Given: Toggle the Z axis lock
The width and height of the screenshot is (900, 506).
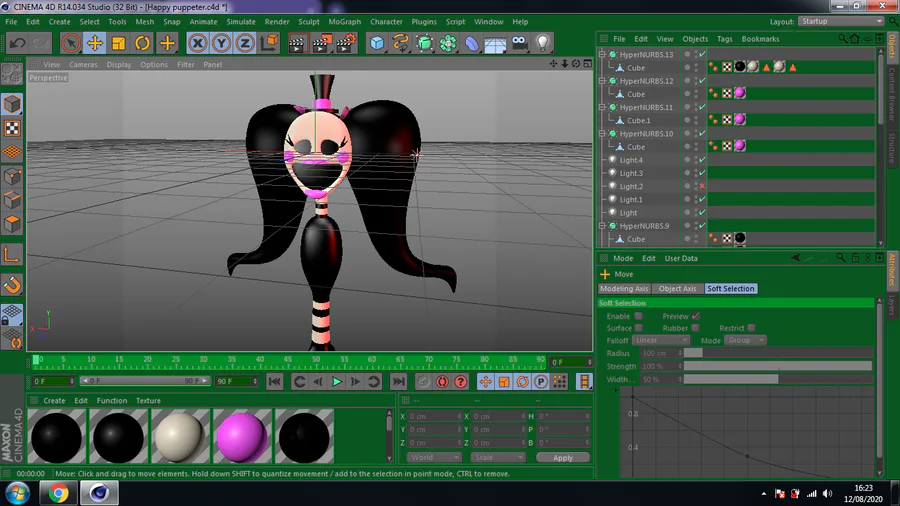Looking at the screenshot, I should click(245, 43).
